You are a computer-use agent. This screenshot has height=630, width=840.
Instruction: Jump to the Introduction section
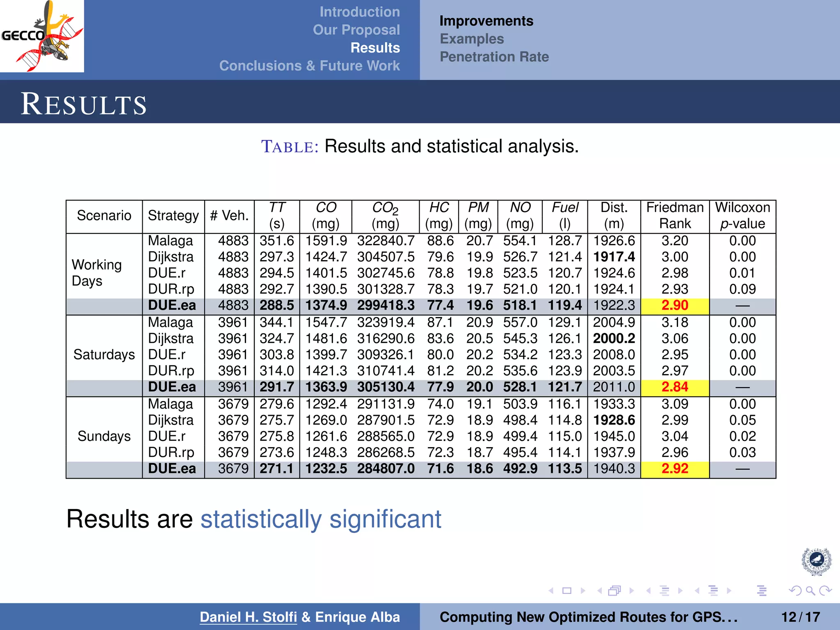coord(360,12)
